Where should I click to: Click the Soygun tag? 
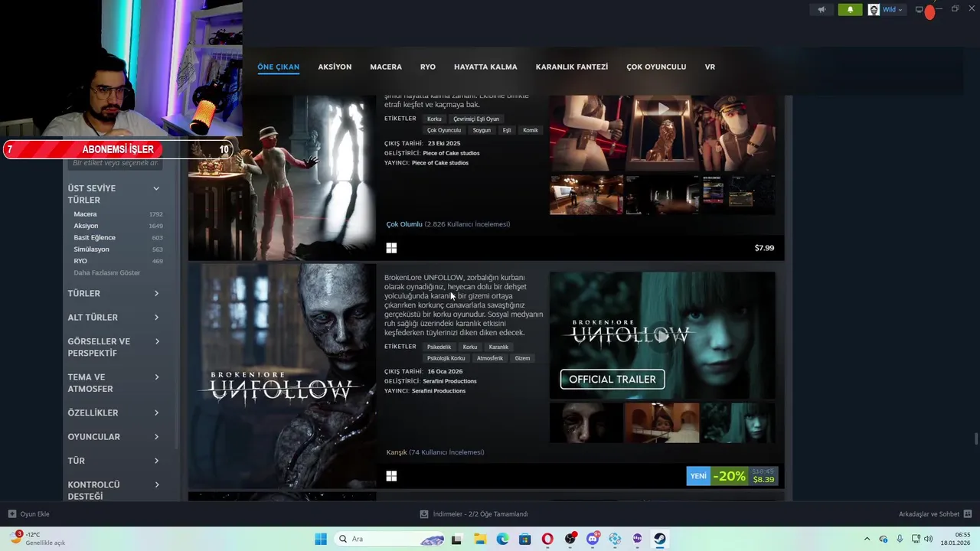coord(482,130)
